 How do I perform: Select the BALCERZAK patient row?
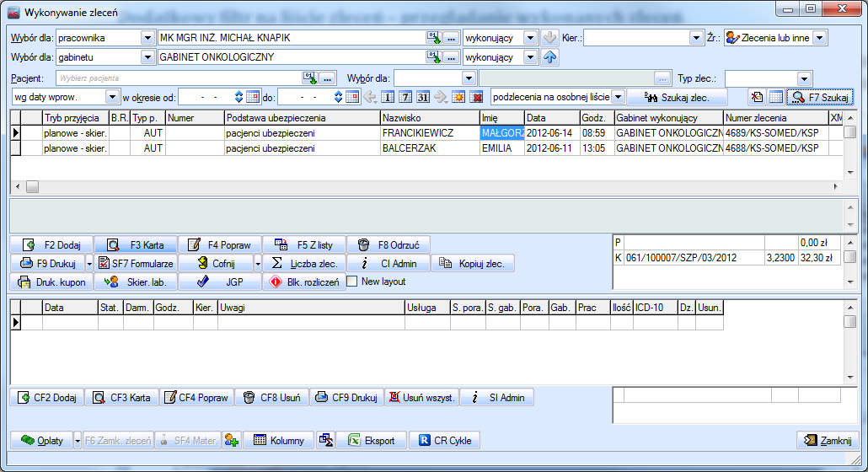click(426, 148)
